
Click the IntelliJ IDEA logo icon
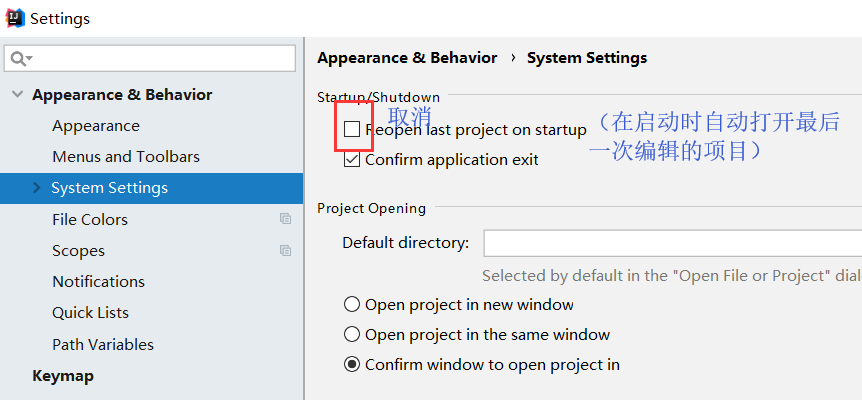[15, 18]
